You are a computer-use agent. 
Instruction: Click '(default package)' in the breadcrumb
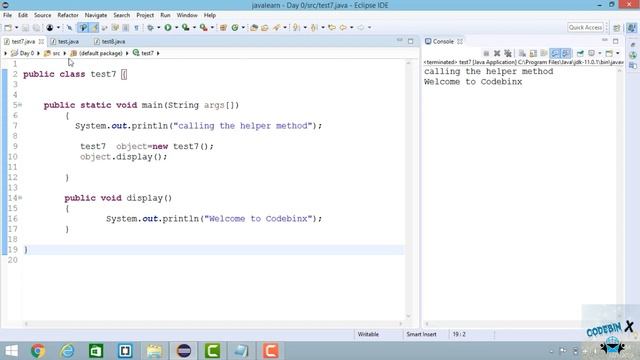[x=100, y=53]
